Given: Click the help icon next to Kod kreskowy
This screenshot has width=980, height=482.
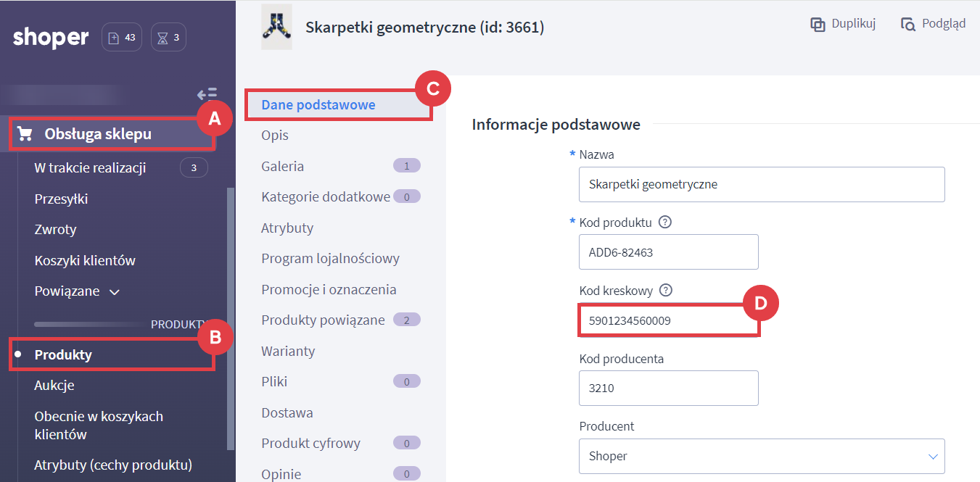Looking at the screenshot, I should [x=666, y=291].
